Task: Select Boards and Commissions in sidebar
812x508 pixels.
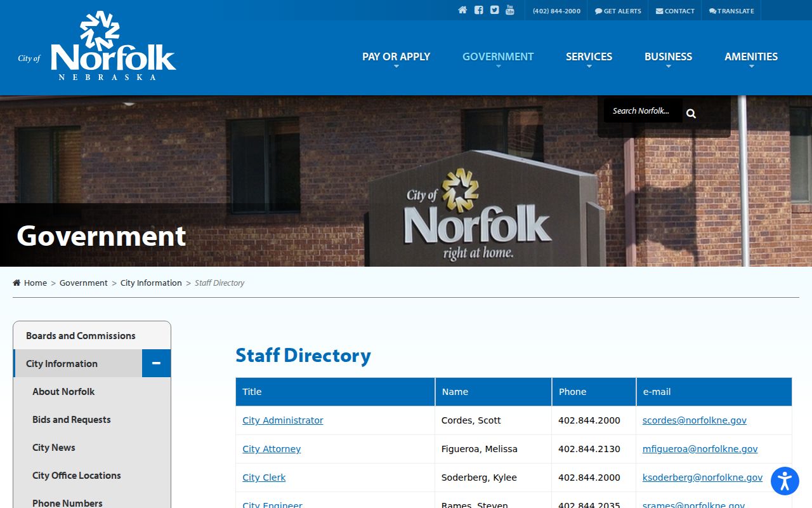Action: (x=92, y=335)
